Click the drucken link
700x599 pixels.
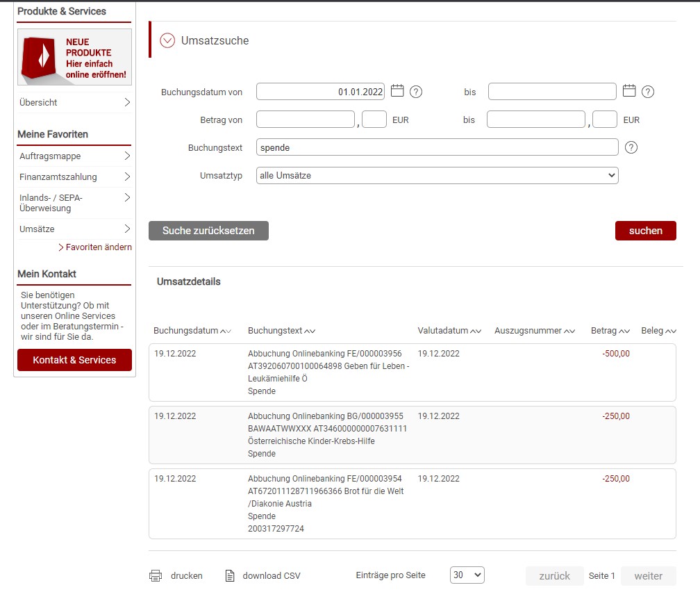tap(187, 576)
